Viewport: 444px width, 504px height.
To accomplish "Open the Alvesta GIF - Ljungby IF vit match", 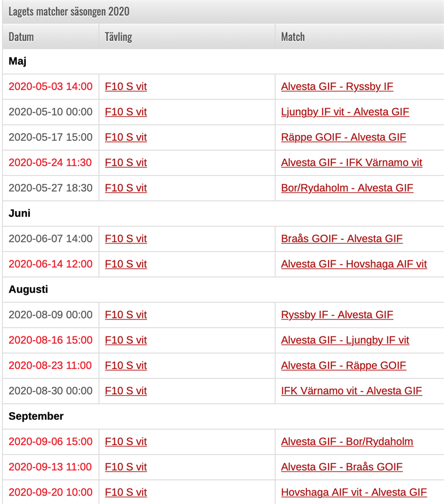I will (345, 340).
